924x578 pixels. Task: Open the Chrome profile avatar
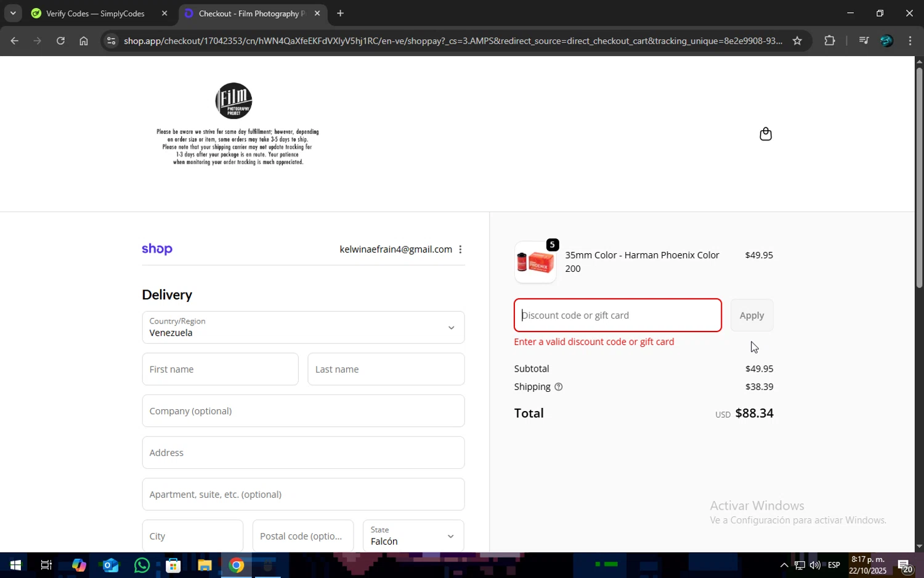(x=886, y=41)
